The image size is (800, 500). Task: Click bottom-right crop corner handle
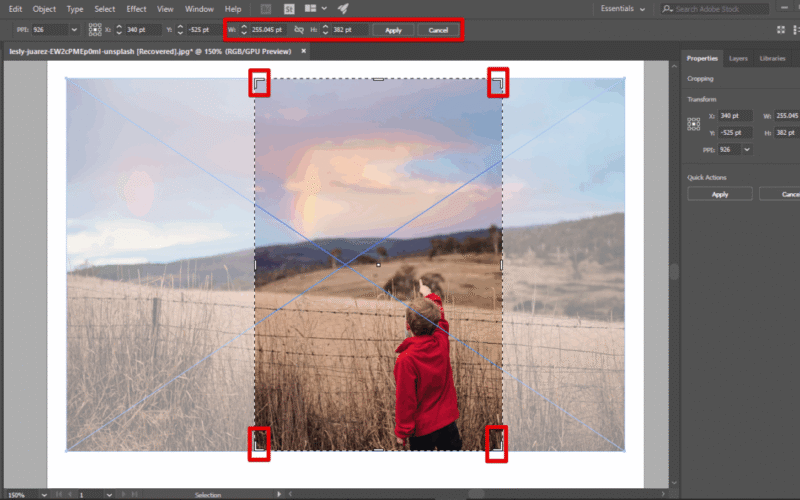(x=497, y=444)
